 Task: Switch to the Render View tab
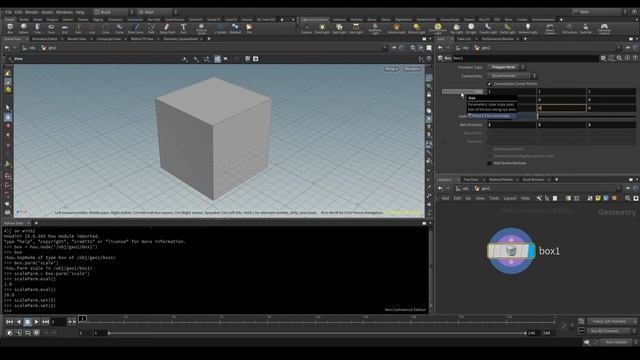tap(77, 39)
